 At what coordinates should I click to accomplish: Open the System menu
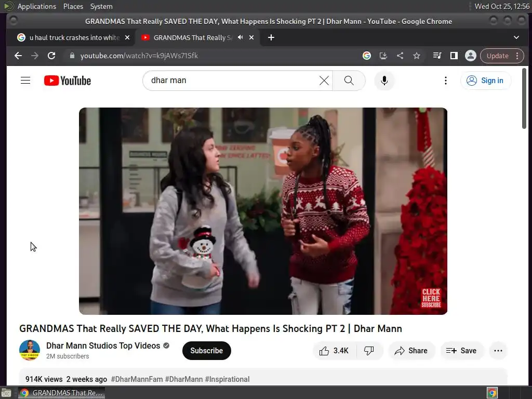pyautogui.click(x=101, y=6)
